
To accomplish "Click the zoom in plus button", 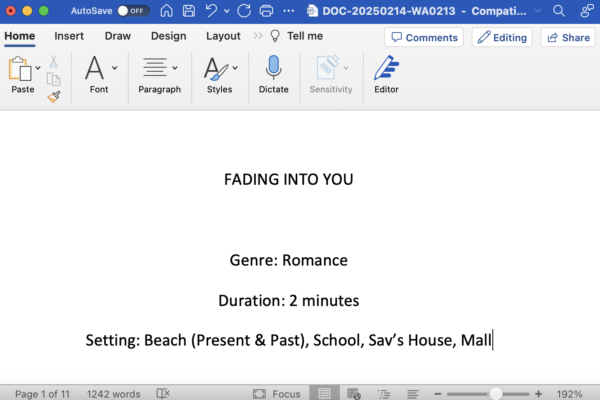I will 538,394.
